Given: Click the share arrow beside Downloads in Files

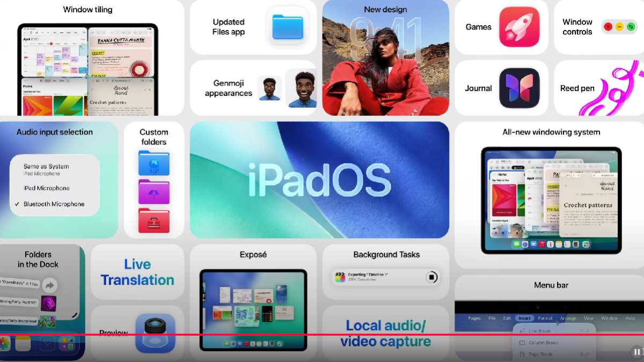Looking at the screenshot, I should click(49, 285).
